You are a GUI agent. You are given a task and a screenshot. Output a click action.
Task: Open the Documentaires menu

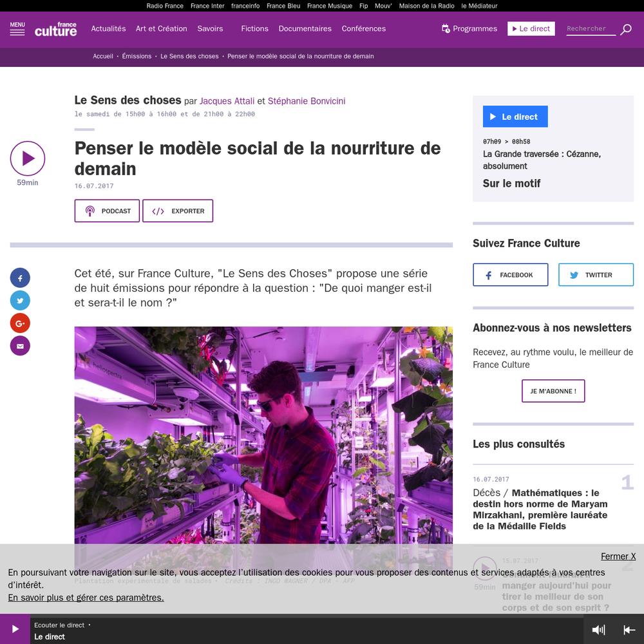pyautogui.click(x=305, y=29)
